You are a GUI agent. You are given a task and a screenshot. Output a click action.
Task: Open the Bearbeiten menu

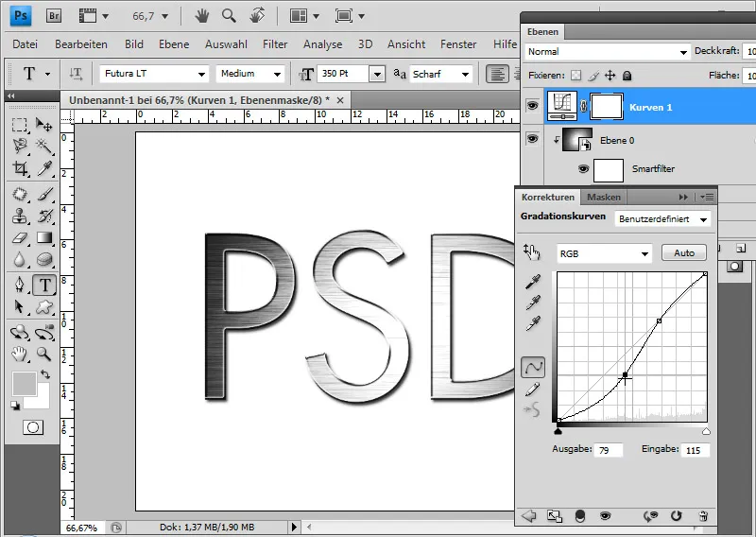point(81,44)
